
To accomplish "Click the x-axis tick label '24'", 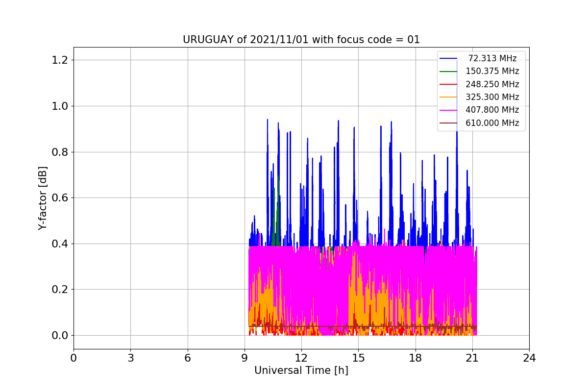I will tap(529, 358).
